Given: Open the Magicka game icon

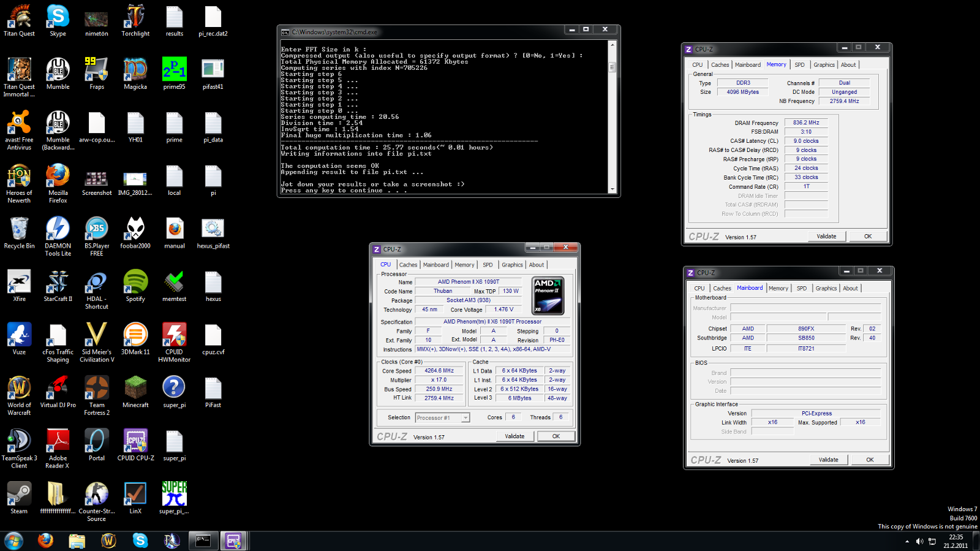Looking at the screenshot, I should coord(135,74).
